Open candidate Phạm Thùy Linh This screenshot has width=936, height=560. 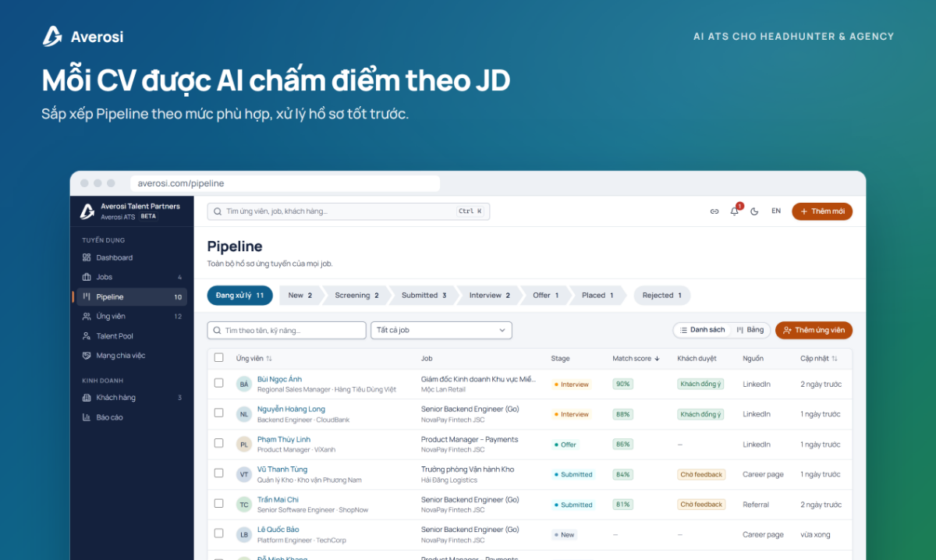pos(284,439)
